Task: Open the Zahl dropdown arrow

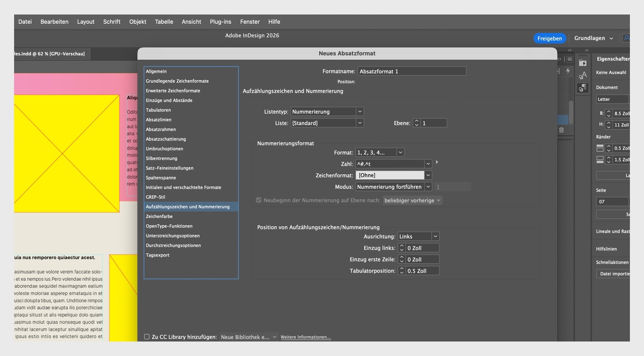Action: [428, 164]
